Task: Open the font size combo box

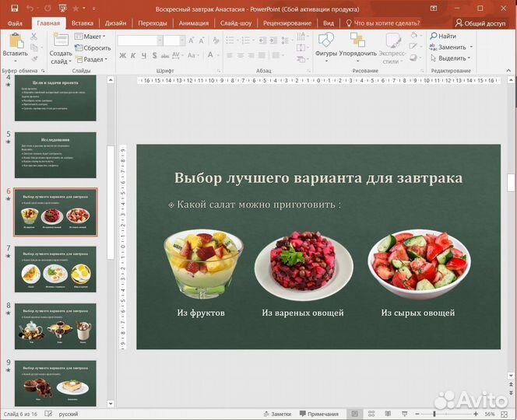Action: [174, 40]
